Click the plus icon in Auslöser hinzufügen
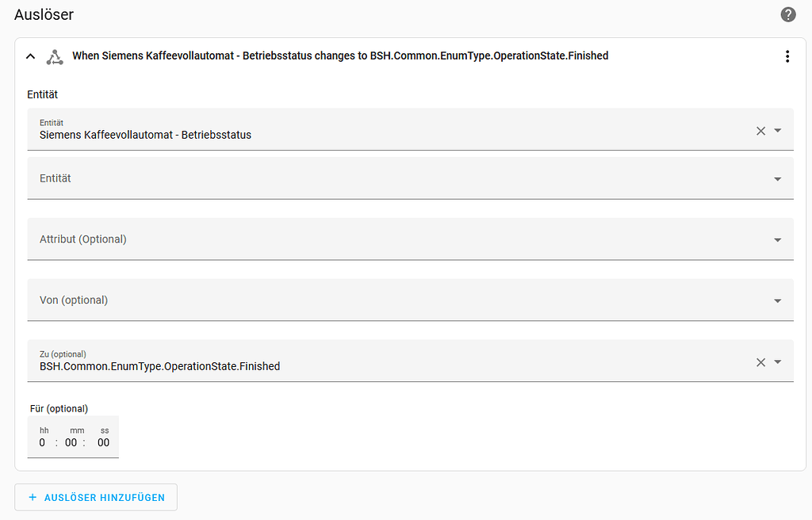 (33, 497)
